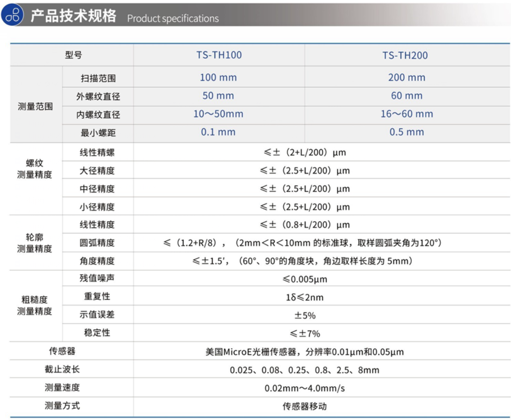511x420 pixels.
Task: Click the blue circular logo icon
Action: [13, 15]
